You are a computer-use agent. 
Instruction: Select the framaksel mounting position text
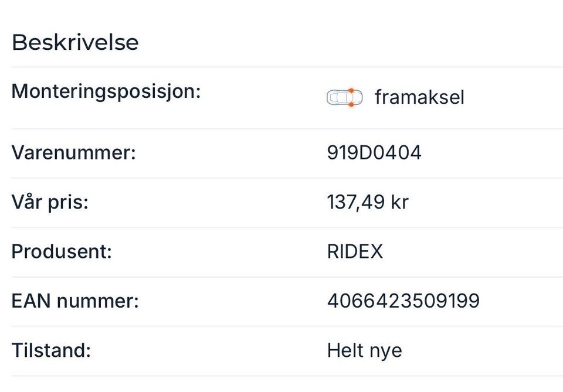(419, 97)
